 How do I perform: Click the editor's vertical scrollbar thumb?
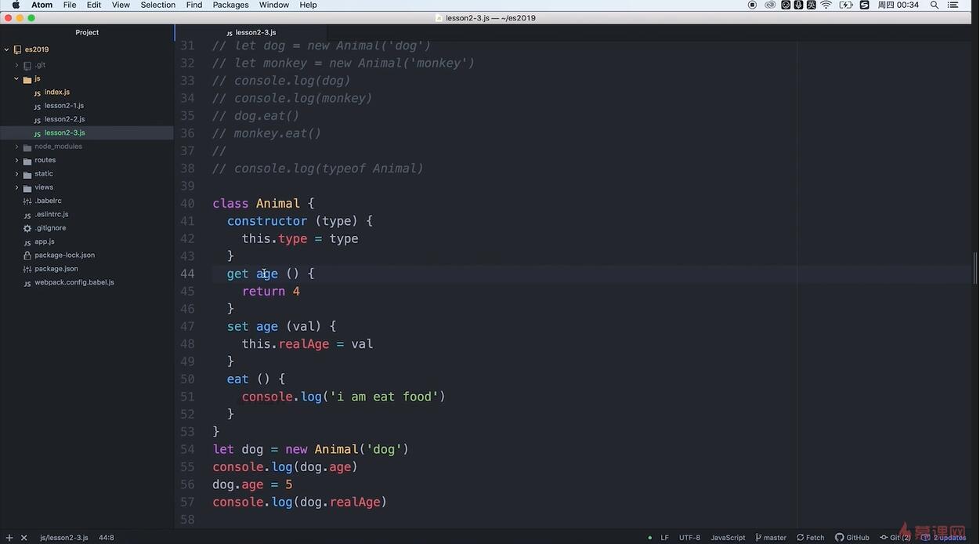[975, 268]
